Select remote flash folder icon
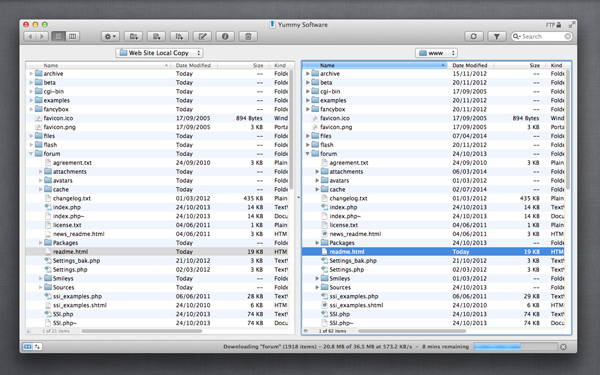Viewport: 600px width, 375px height. point(315,145)
